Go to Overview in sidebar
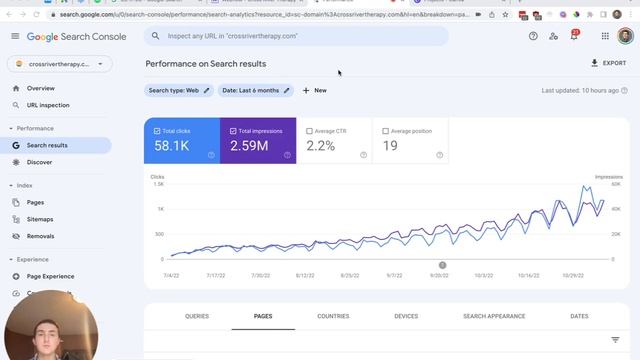Screen dimensions: 640x360 coord(41,88)
